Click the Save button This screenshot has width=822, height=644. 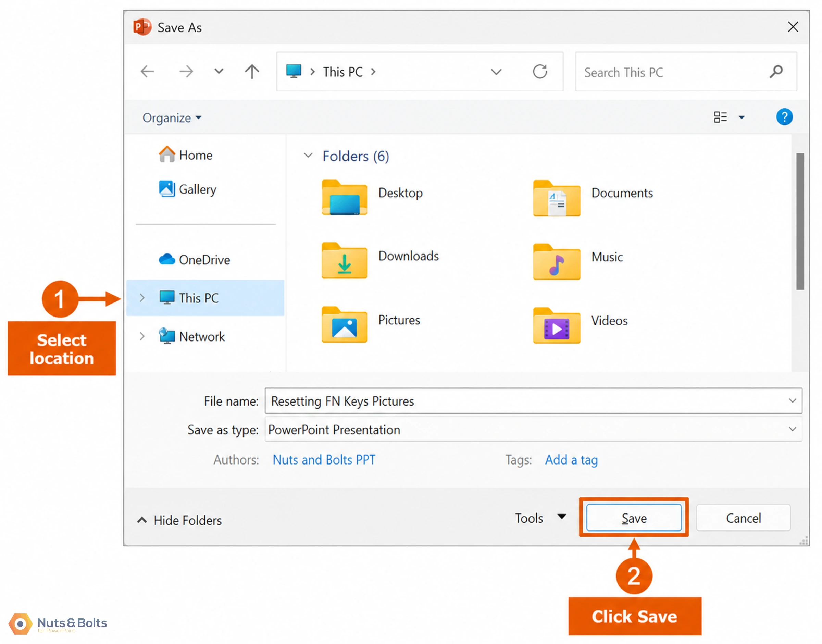(x=634, y=518)
